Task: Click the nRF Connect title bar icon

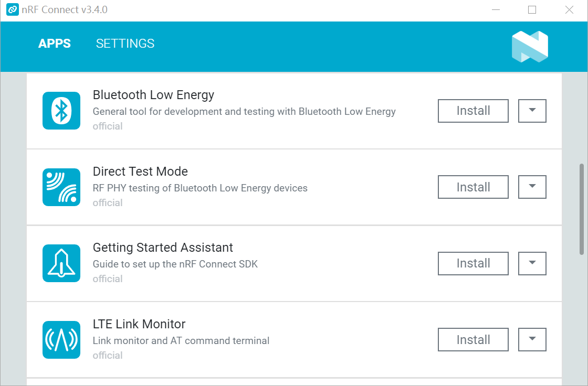Action: point(13,10)
